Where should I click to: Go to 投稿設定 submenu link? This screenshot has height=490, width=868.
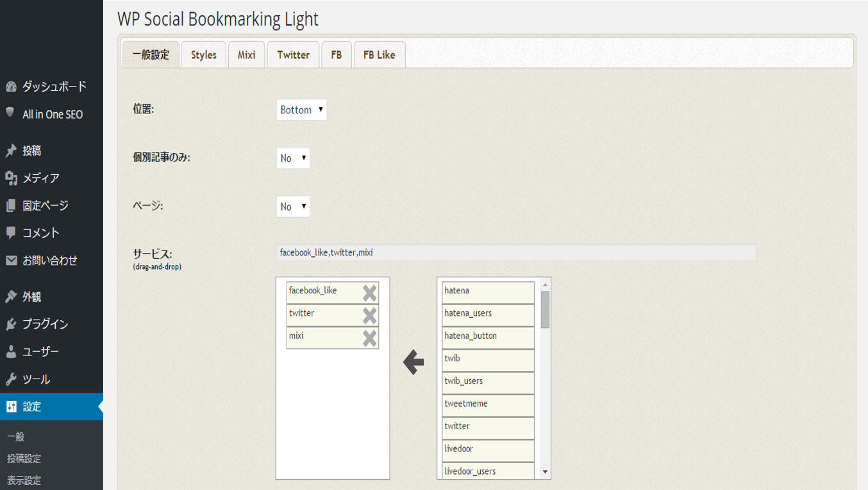click(x=24, y=459)
